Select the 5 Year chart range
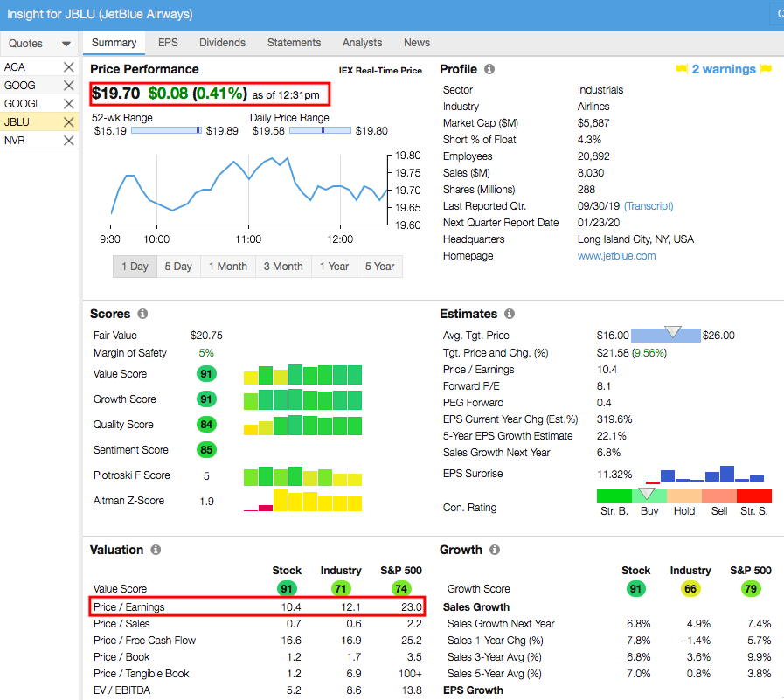Image resolution: width=784 pixels, height=700 pixels. click(379, 267)
